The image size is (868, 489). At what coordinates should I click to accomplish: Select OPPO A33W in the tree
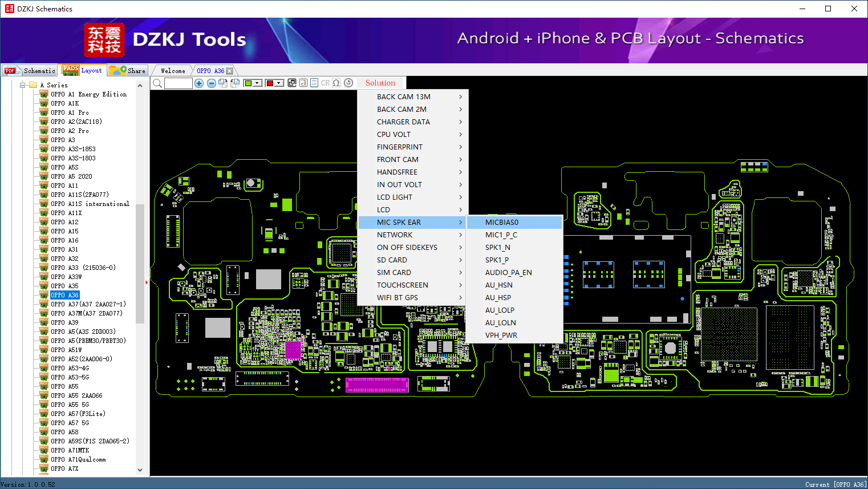tap(66, 277)
